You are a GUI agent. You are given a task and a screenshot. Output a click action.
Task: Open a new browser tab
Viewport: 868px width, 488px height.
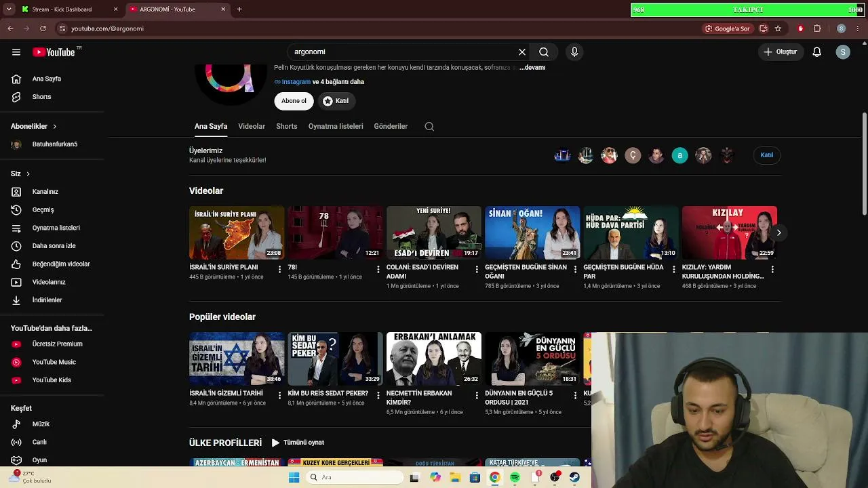[x=239, y=9]
